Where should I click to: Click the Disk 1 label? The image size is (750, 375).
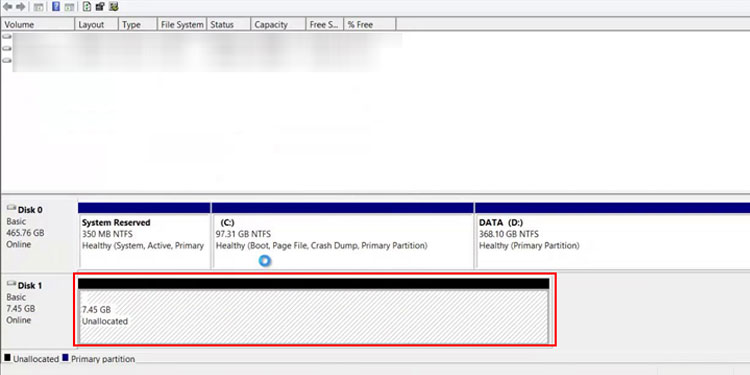[x=30, y=286]
